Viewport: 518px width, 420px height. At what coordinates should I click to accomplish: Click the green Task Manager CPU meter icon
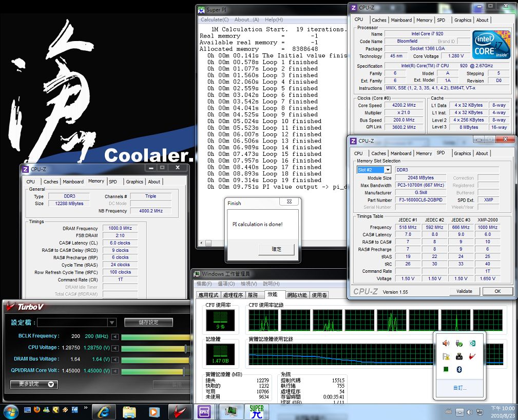point(446,370)
